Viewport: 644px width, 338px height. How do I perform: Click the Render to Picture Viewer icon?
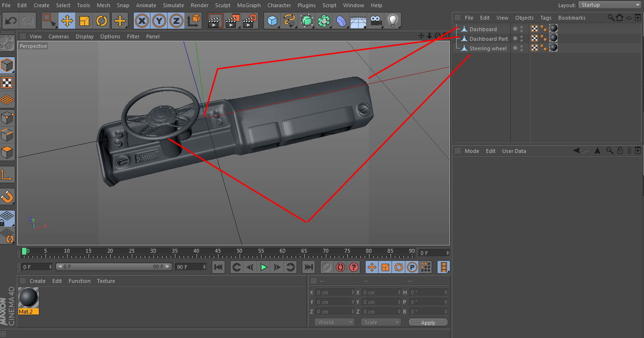coord(233,21)
